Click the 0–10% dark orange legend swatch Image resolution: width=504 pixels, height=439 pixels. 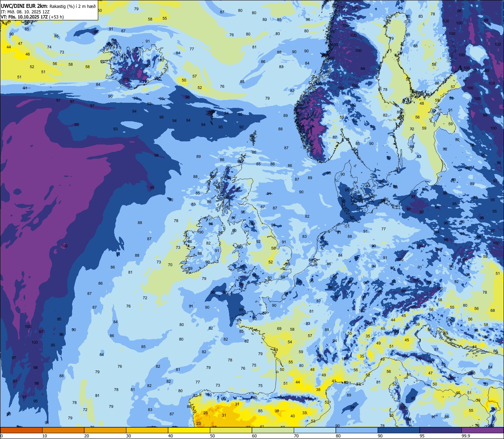[x=21, y=430]
